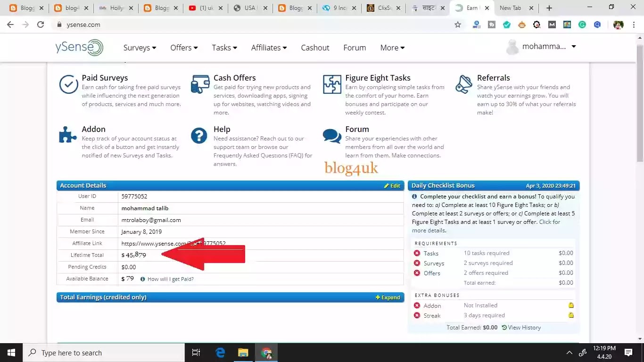Open the Tasks dropdown menu
Viewport: 644px width, 362px height.
pos(224,48)
